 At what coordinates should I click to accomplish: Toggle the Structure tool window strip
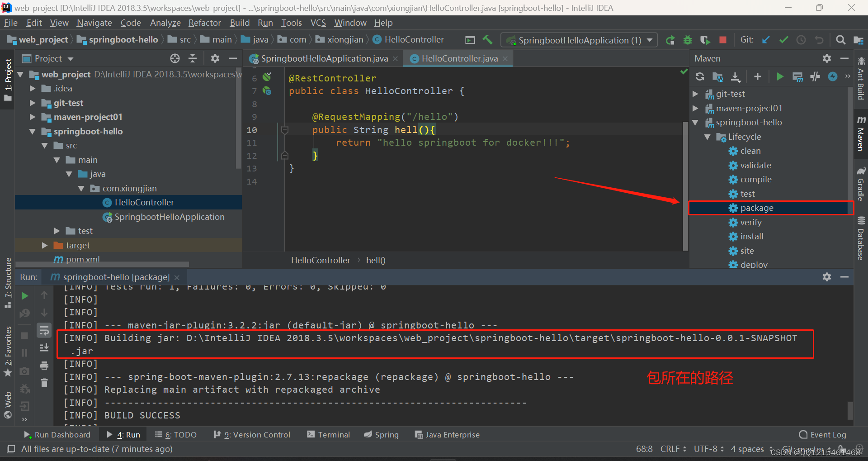pyautogui.click(x=8, y=283)
